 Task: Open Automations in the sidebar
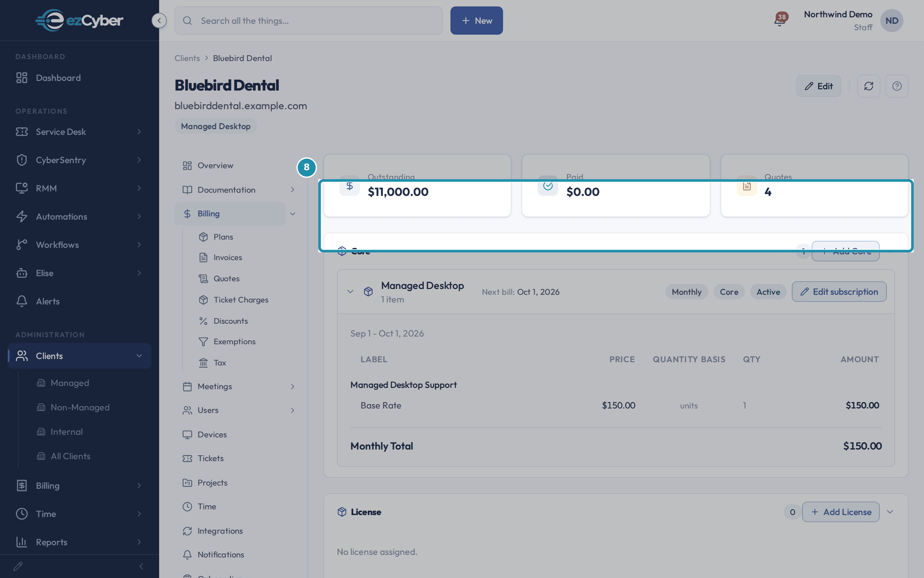(80, 217)
